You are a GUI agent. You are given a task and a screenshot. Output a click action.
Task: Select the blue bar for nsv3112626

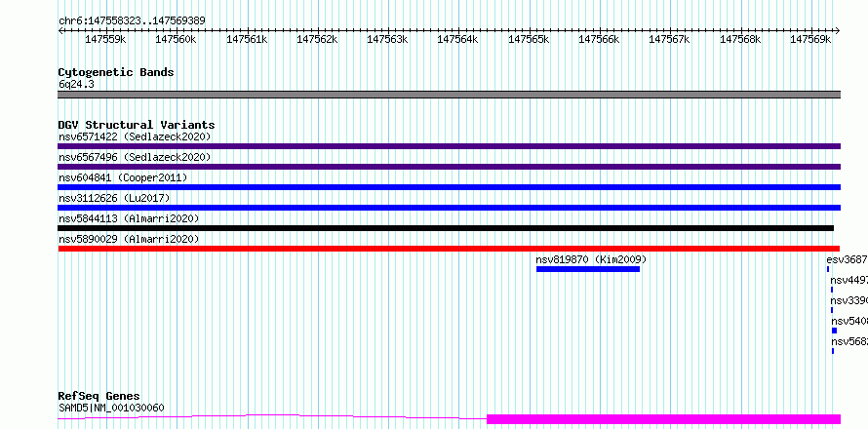pyautogui.click(x=449, y=208)
